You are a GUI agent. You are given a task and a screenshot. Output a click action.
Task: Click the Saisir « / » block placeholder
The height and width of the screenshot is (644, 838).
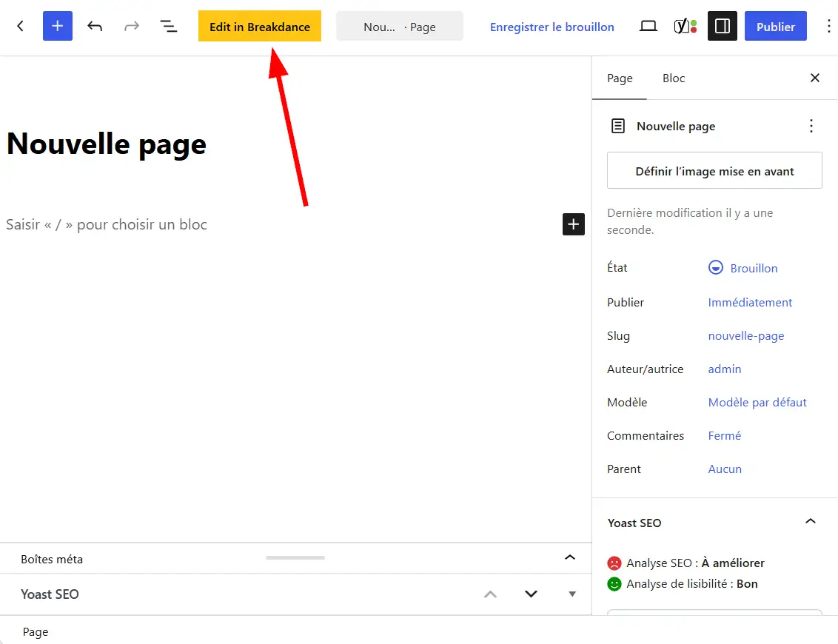coord(107,224)
